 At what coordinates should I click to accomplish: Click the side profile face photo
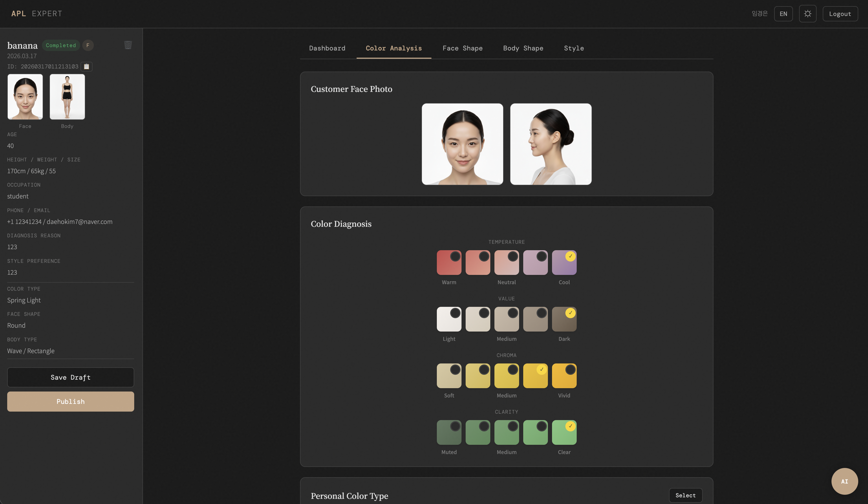point(550,144)
